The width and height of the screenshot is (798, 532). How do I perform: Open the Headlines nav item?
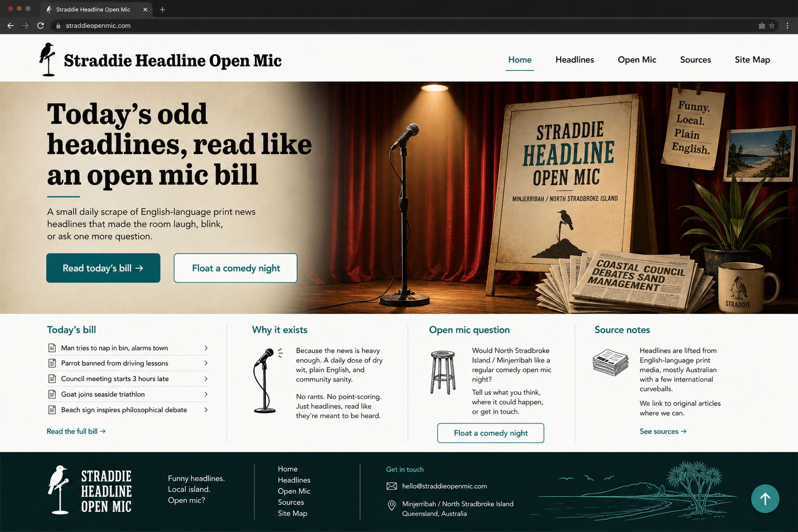[575, 60]
